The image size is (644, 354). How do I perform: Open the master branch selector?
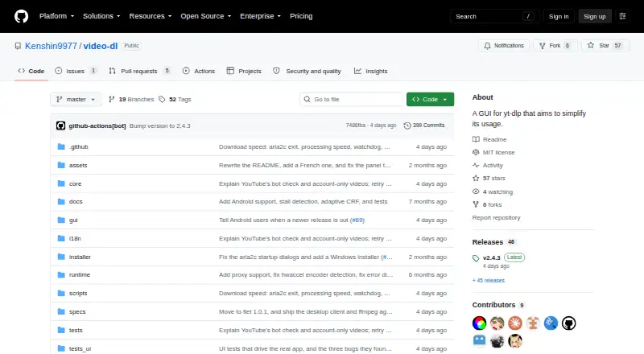pos(76,100)
